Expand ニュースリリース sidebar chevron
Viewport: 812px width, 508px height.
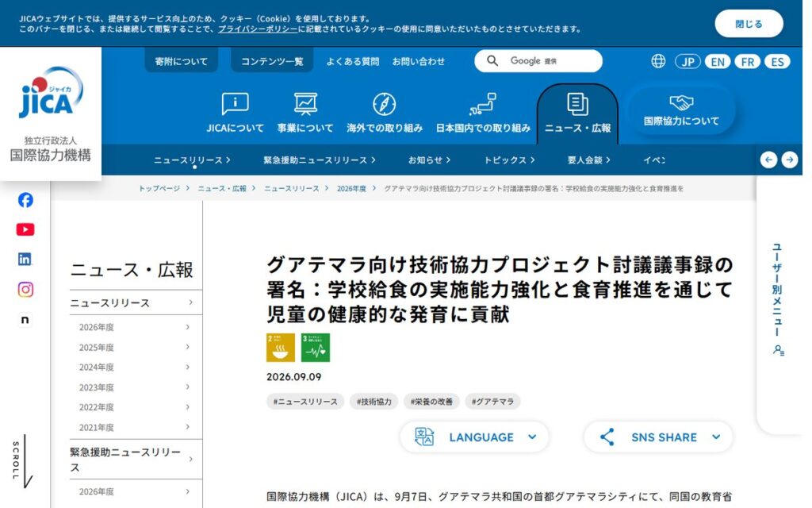click(190, 302)
